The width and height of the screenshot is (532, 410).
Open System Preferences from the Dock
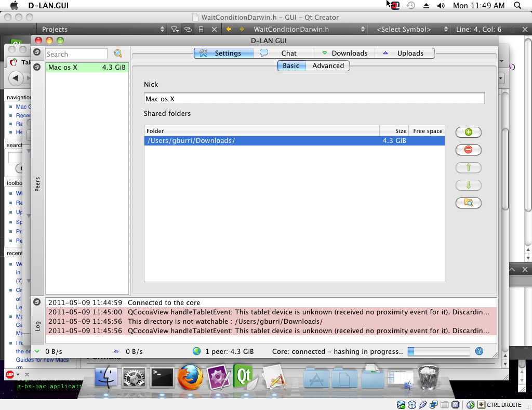coord(134,377)
